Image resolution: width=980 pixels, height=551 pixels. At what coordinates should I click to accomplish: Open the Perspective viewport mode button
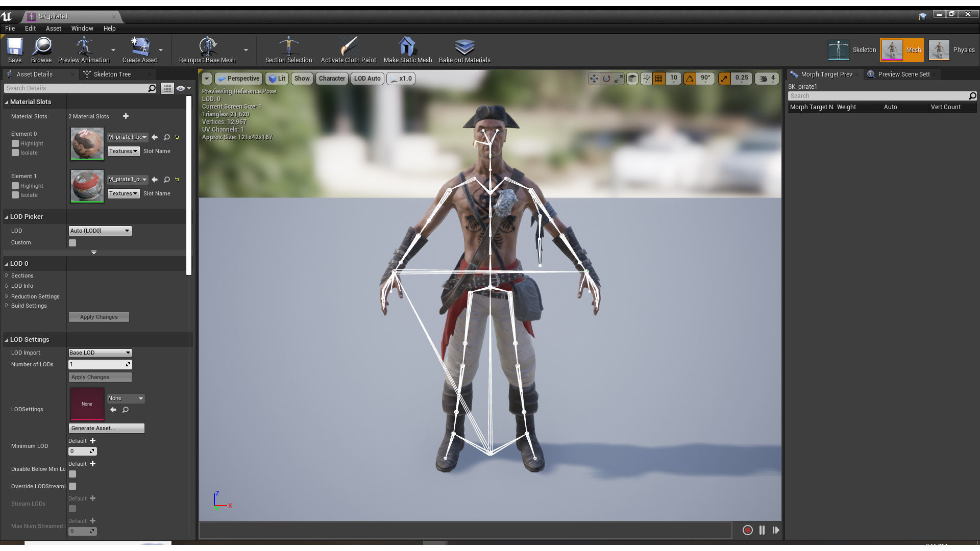click(x=238, y=79)
